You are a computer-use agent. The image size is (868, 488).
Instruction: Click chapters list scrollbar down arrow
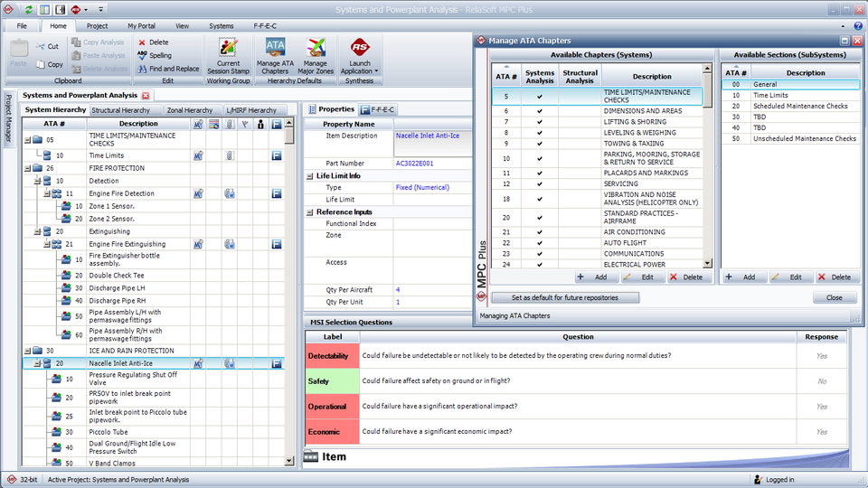707,264
